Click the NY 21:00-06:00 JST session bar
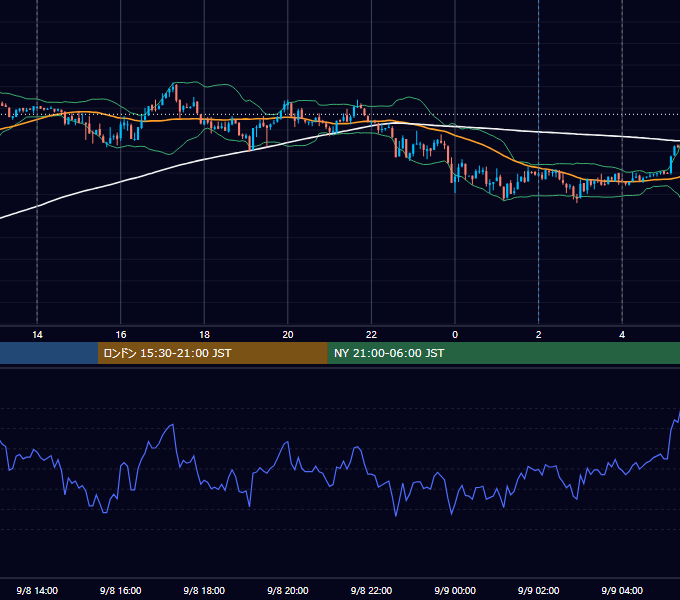 click(x=503, y=353)
